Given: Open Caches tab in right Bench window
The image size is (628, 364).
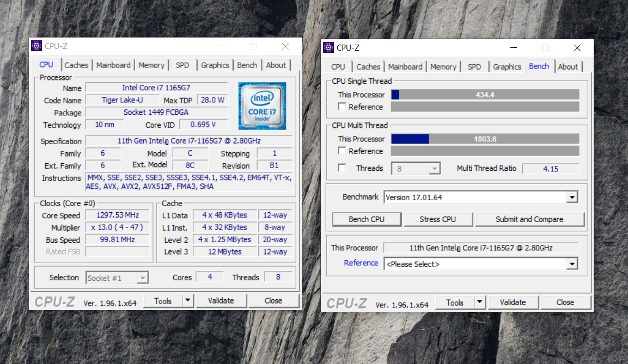Looking at the screenshot, I should click(368, 67).
